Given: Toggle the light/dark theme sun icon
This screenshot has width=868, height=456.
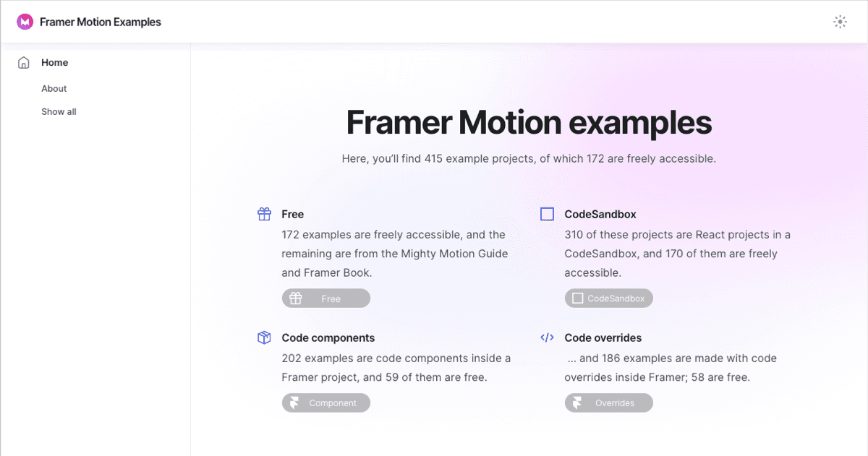Looking at the screenshot, I should coord(840,22).
